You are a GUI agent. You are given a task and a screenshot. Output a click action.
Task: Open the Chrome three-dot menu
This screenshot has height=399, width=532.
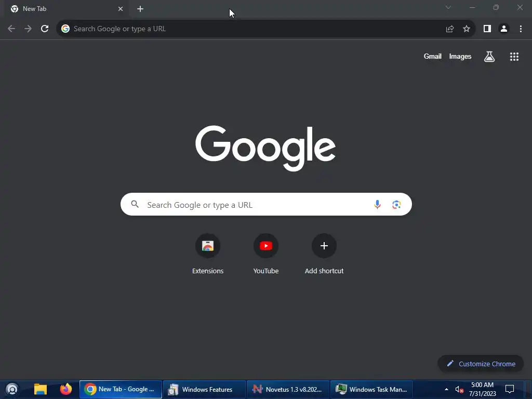(521, 29)
